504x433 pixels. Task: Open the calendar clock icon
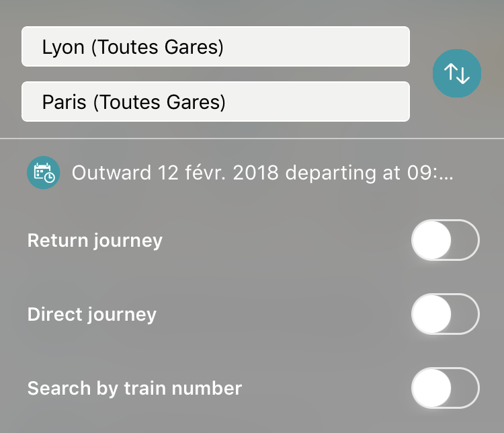44,172
